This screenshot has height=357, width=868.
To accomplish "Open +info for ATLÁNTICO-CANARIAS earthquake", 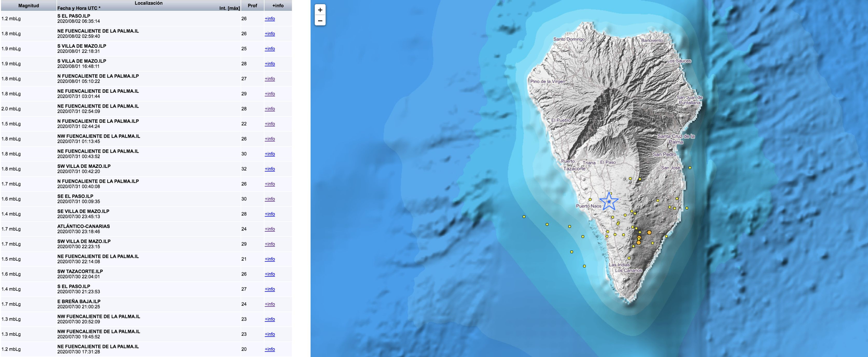I will [x=270, y=229].
